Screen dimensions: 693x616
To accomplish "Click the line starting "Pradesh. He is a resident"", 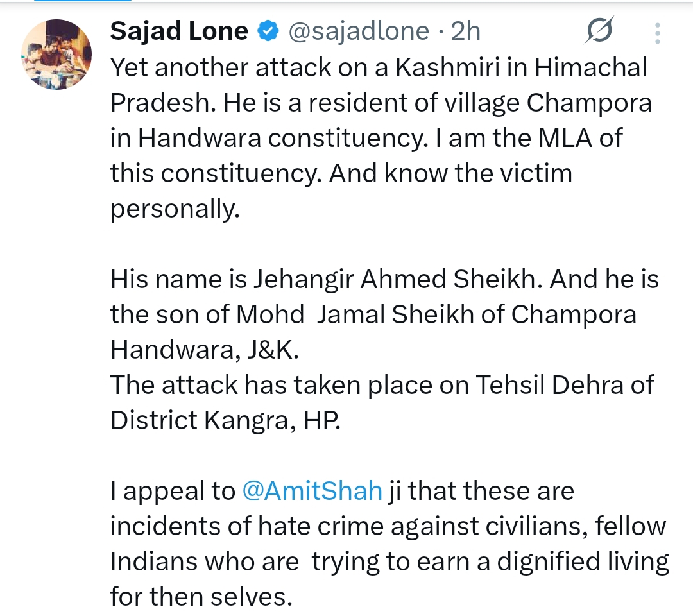I will click(x=381, y=103).
